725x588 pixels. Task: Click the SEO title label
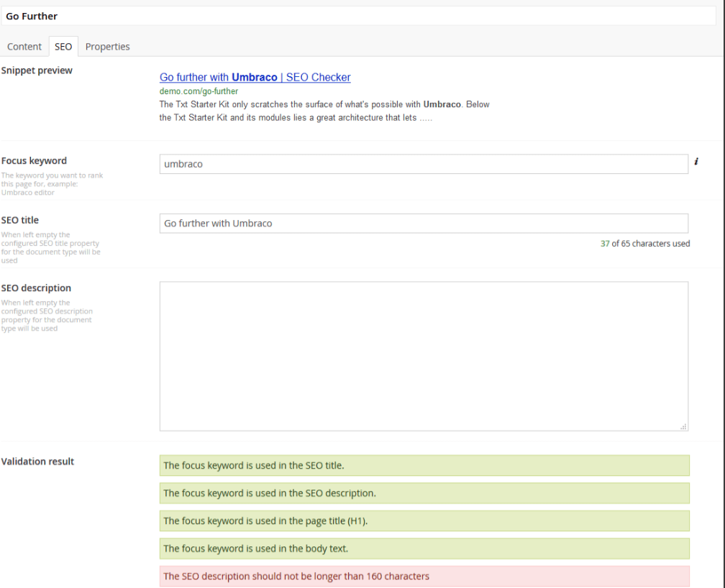coord(20,220)
